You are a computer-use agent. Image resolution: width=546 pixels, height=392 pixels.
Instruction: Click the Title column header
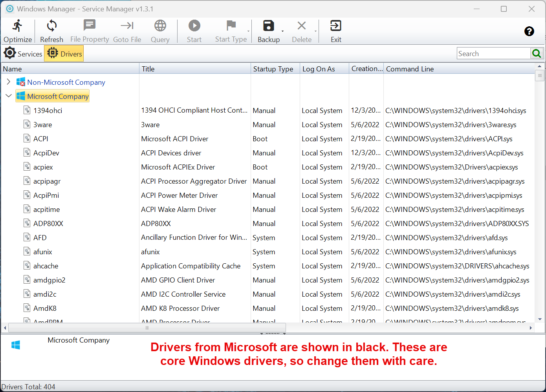click(195, 69)
